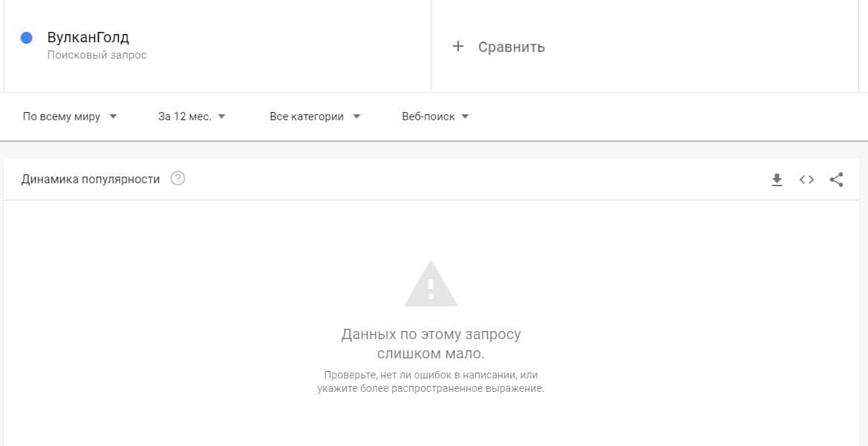Click the plus icon beside Сравнить
This screenshot has width=868, height=446.
click(458, 47)
